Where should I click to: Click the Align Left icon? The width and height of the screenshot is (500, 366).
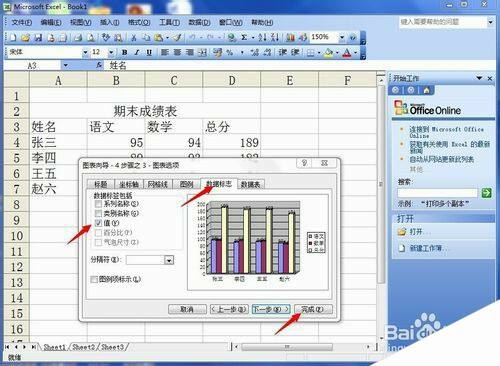tap(165, 52)
